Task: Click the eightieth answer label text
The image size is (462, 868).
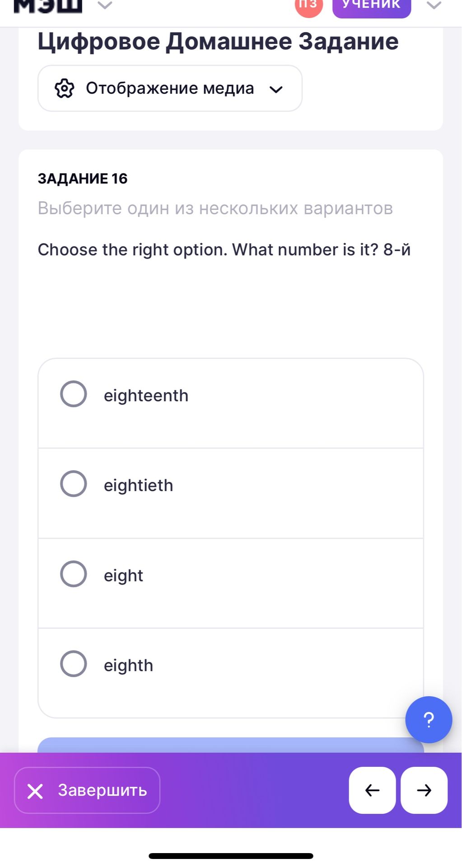Action: click(139, 485)
